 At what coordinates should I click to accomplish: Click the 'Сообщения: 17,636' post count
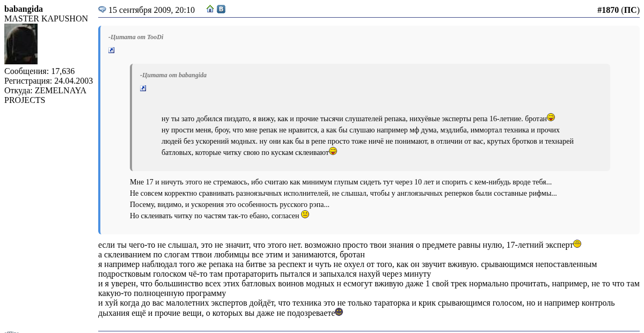(39, 71)
